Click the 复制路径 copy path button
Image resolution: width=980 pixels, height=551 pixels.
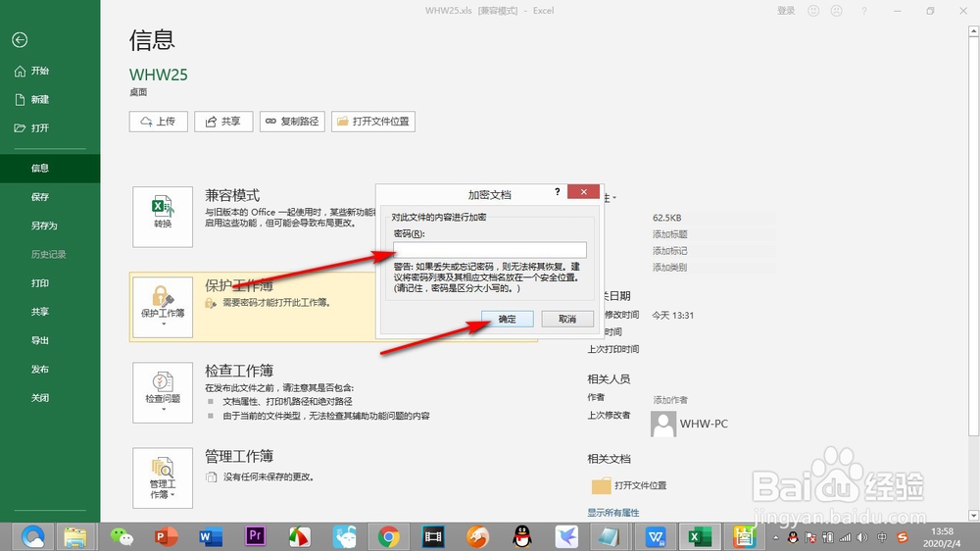292,122
